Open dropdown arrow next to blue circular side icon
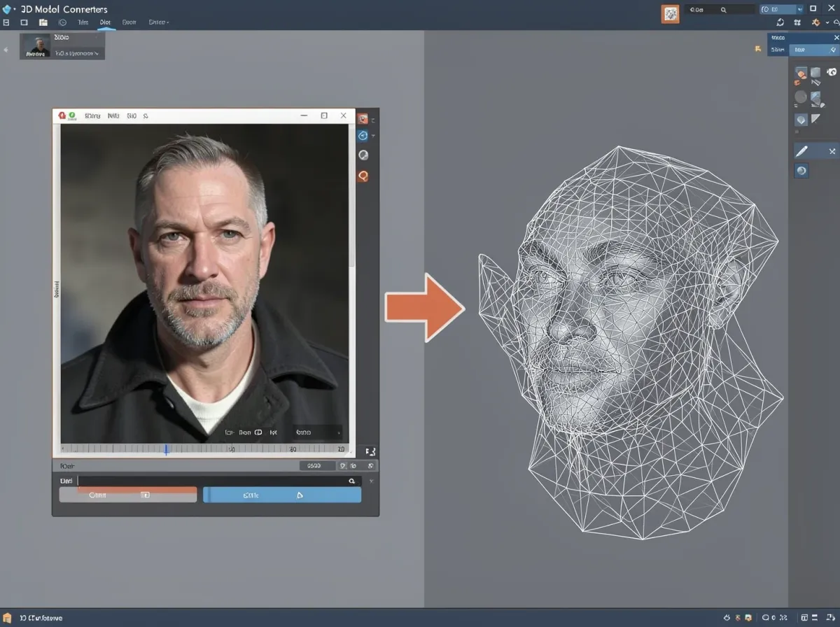 pyautogui.click(x=373, y=136)
